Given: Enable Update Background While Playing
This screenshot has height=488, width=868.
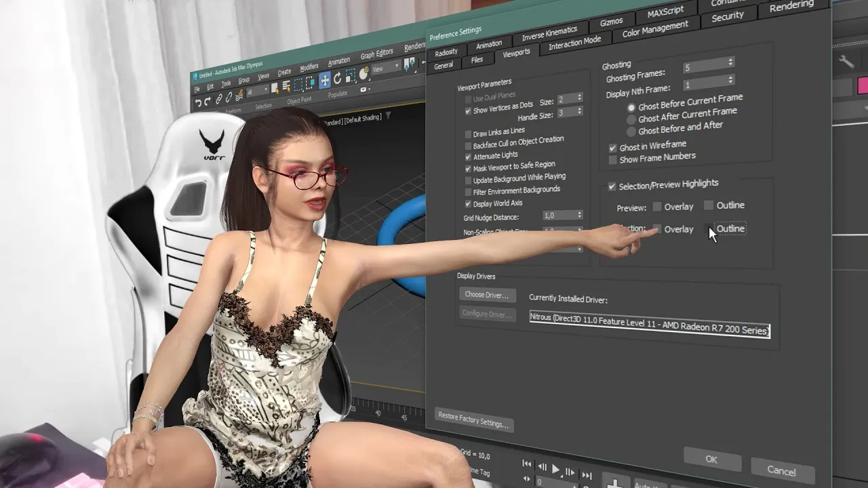Looking at the screenshot, I should tap(468, 181).
